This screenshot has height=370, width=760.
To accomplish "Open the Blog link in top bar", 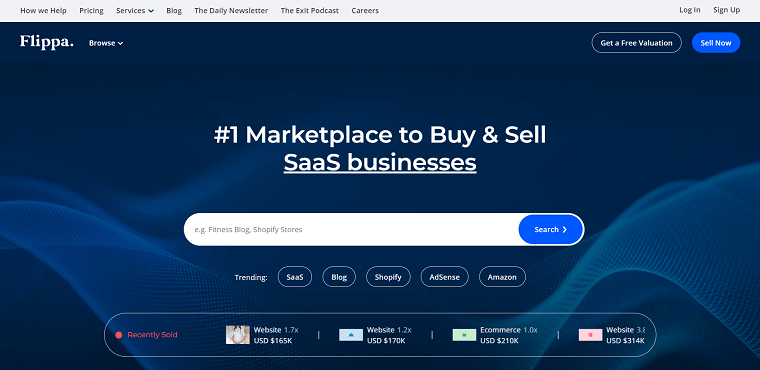I will click(174, 10).
